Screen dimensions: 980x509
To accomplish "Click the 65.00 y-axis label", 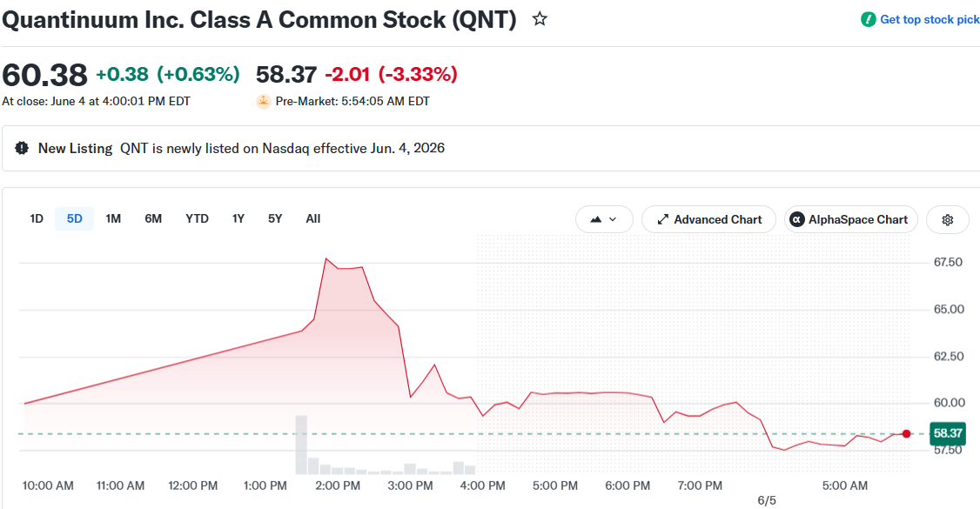I will [x=949, y=309].
